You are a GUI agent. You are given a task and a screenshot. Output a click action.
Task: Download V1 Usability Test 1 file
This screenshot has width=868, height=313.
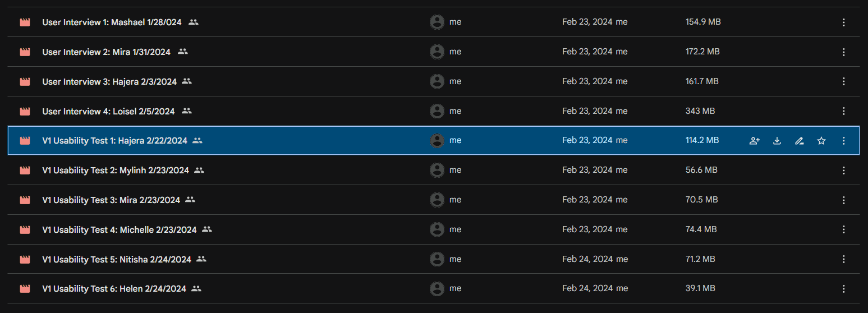(777, 141)
